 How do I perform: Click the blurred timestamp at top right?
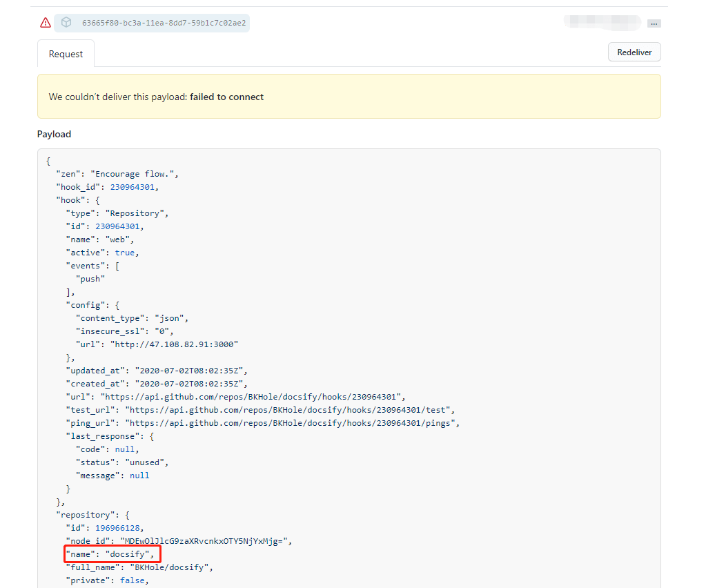[x=601, y=22]
